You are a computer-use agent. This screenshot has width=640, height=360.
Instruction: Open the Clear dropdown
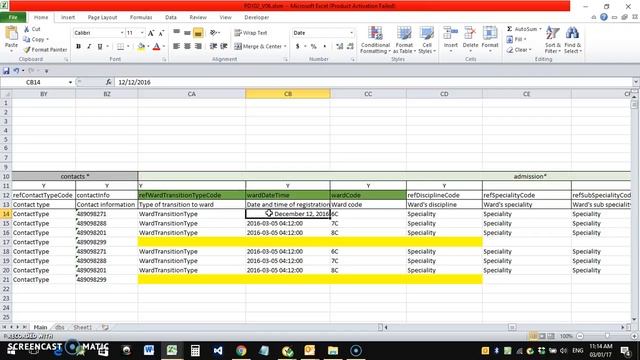(519, 49)
